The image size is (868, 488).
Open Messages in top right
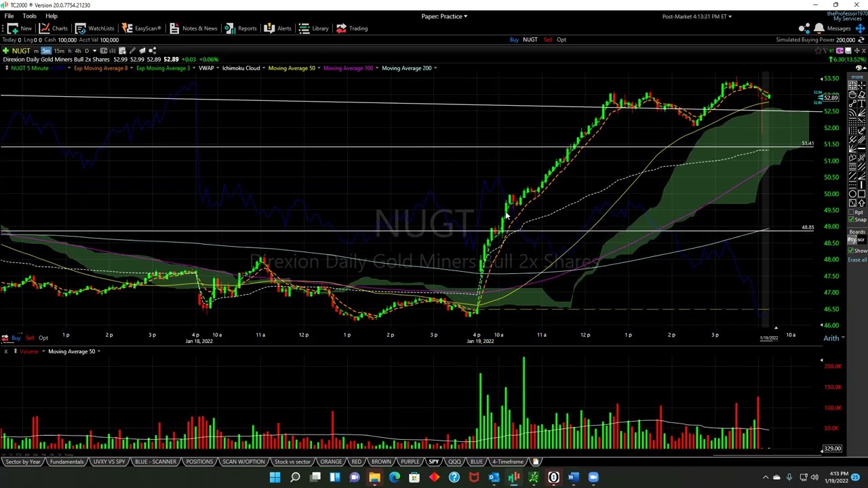pyautogui.click(x=839, y=28)
